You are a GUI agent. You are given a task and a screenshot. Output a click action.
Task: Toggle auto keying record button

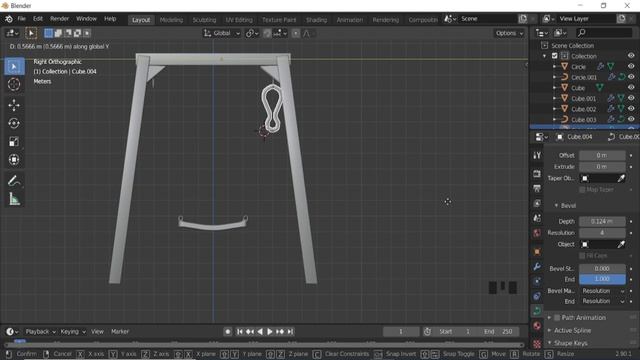pos(228,332)
